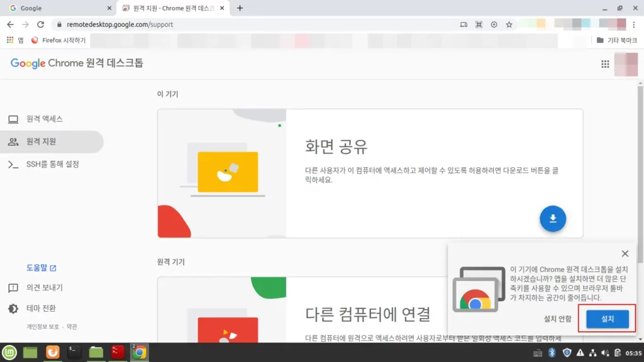Click the 다른 컴퓨터에 연결 heading

367,314
